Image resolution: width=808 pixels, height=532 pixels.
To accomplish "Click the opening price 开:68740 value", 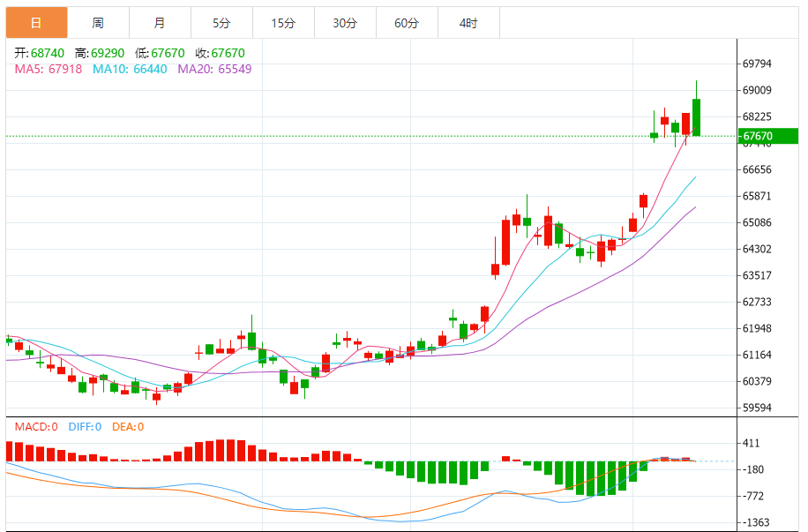I will click(39, 53).
